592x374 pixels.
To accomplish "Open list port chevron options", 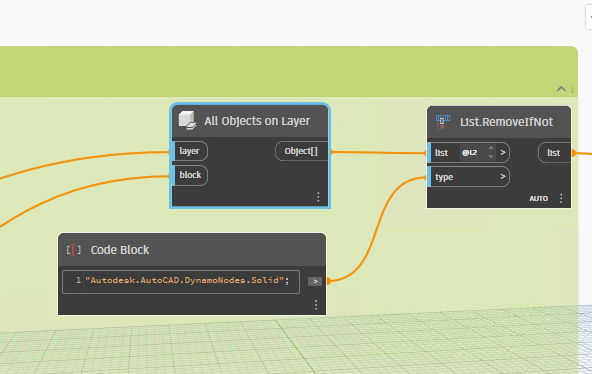I will tap(503, 152).
